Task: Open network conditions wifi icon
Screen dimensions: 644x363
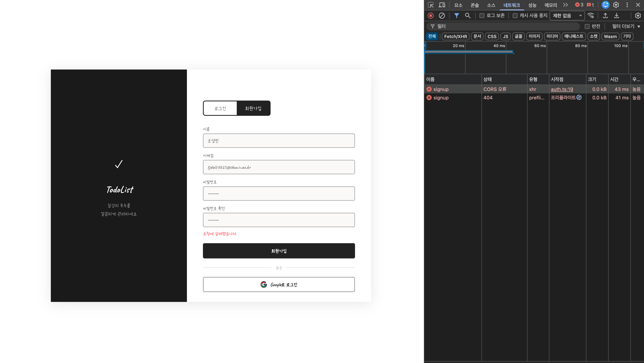Action: pyautogui.click(x=591, y=15)
